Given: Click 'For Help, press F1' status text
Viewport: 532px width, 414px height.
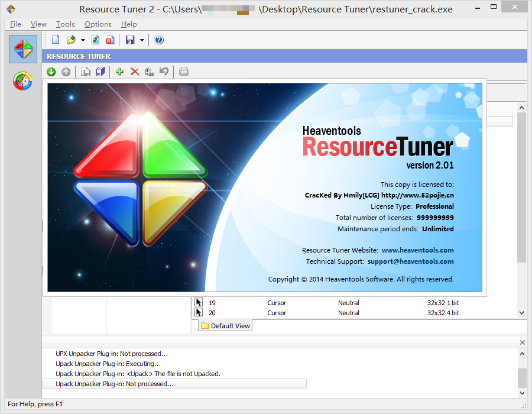Looking at the screenshot, I should point(35,404).
